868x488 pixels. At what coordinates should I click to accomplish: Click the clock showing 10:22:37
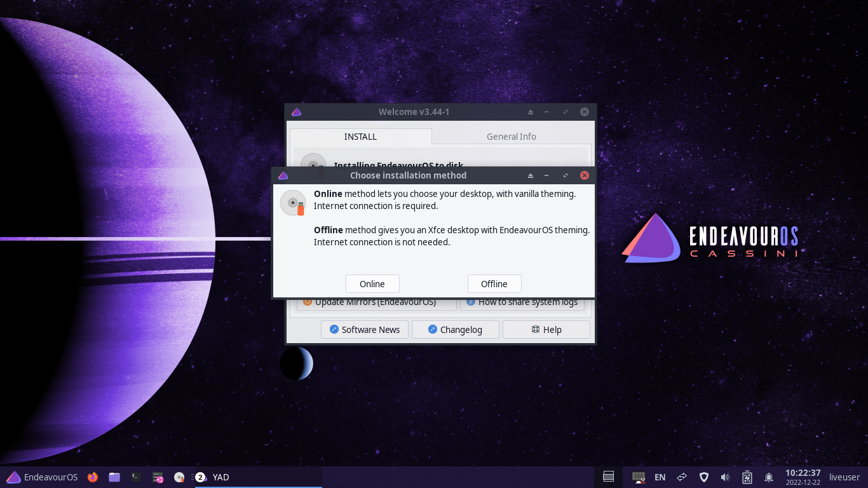pyautogui.click(x=803, y=477)
